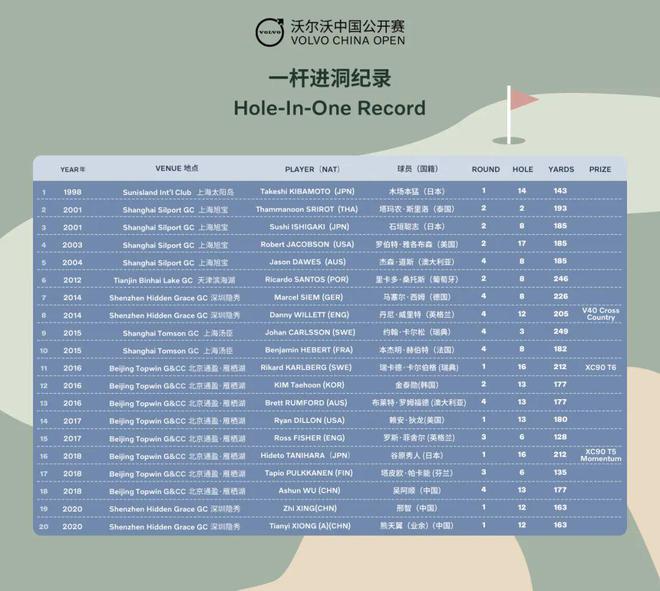Click yards value '143' for Takeshi Kibamoto
Image resolution: width=660 pixels, height=591 pixels.
560,191
